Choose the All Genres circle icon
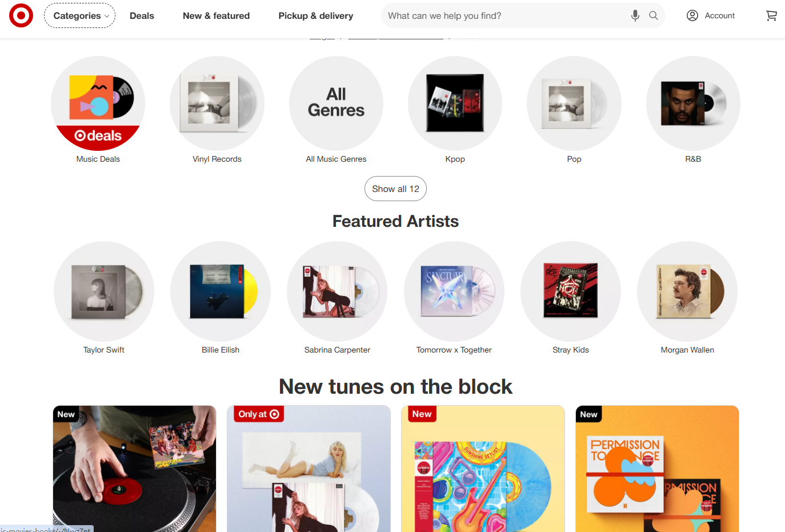The image size is (785, 532). click(x=336, y=103)
